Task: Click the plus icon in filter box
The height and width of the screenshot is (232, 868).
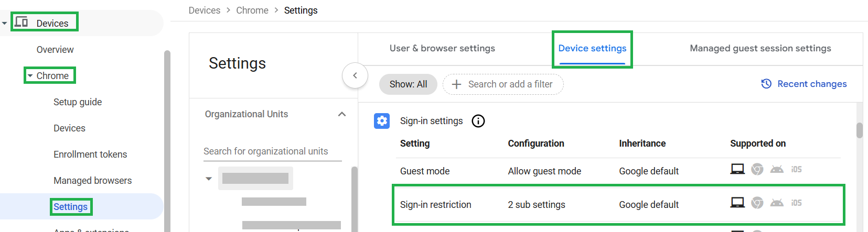Action: (456, 84)
